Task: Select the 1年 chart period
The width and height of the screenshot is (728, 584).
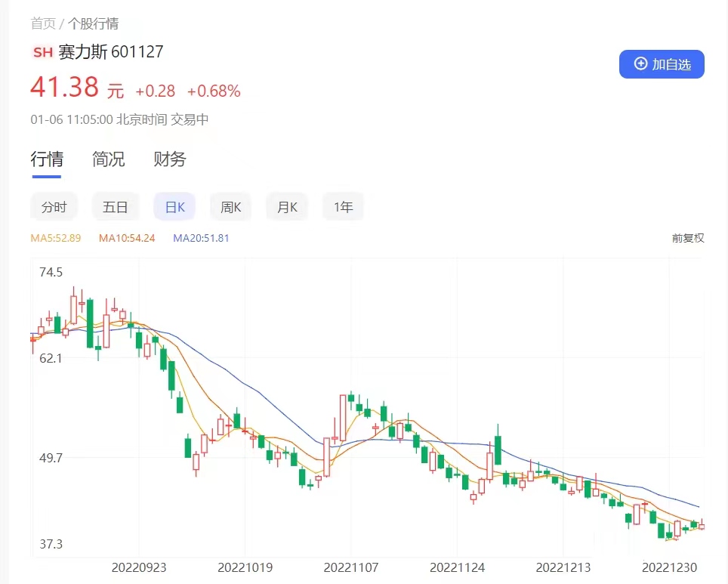Action: 343,206
